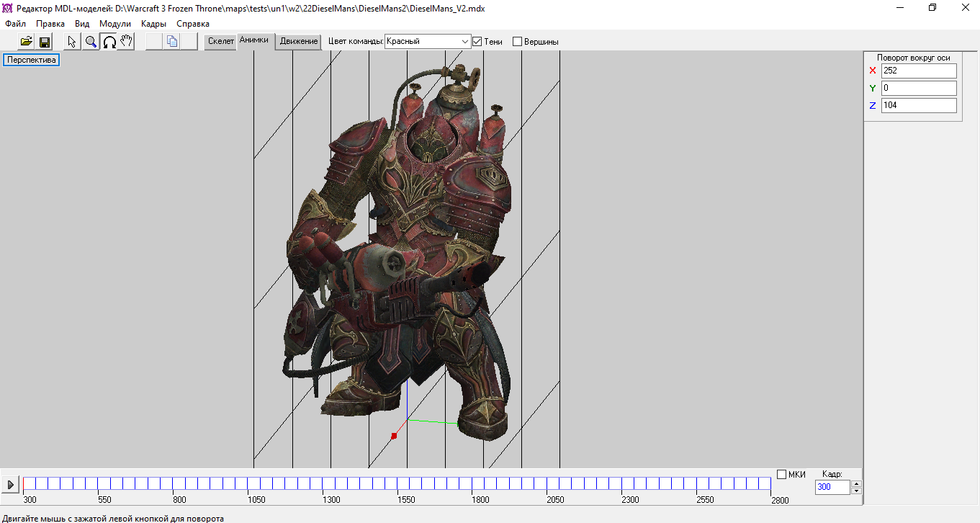Click timeline at frame 1550 mark
This screenshot has width=980, height=523.
pos(397,483)
